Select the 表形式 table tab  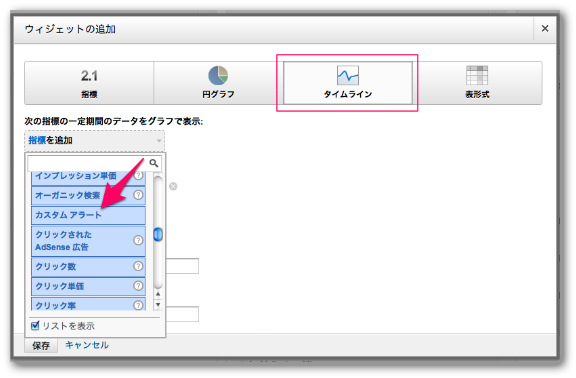pos(477,83)
